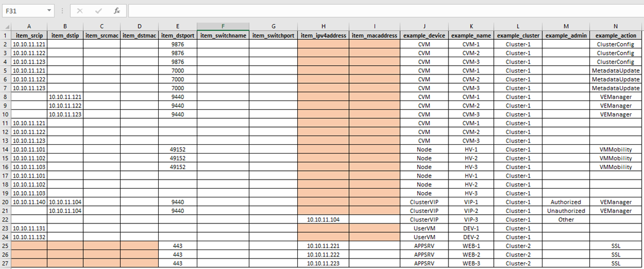Screen dimensions: 644x269
Task: Click the Name Box showing F31
Action: (25, 10)
